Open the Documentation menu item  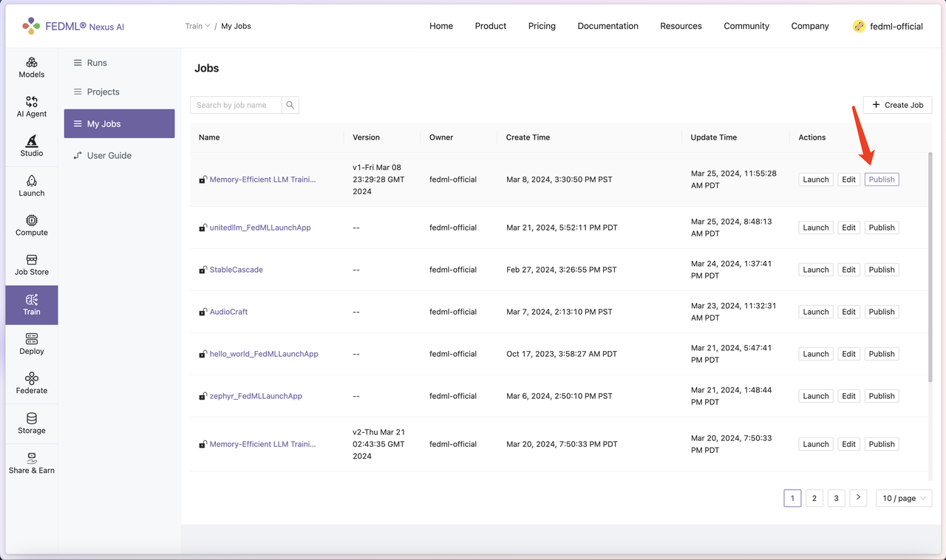608,26
